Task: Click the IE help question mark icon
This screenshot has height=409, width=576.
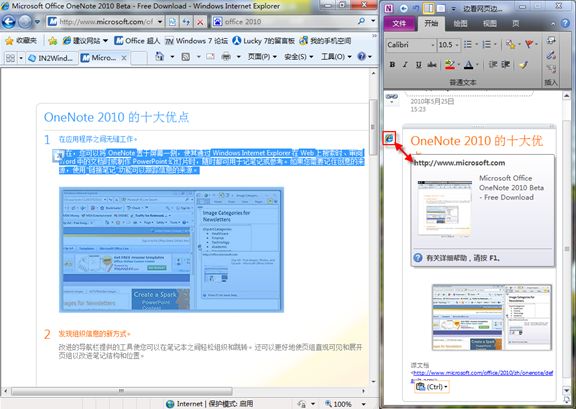Action: (x=361, y=57)
